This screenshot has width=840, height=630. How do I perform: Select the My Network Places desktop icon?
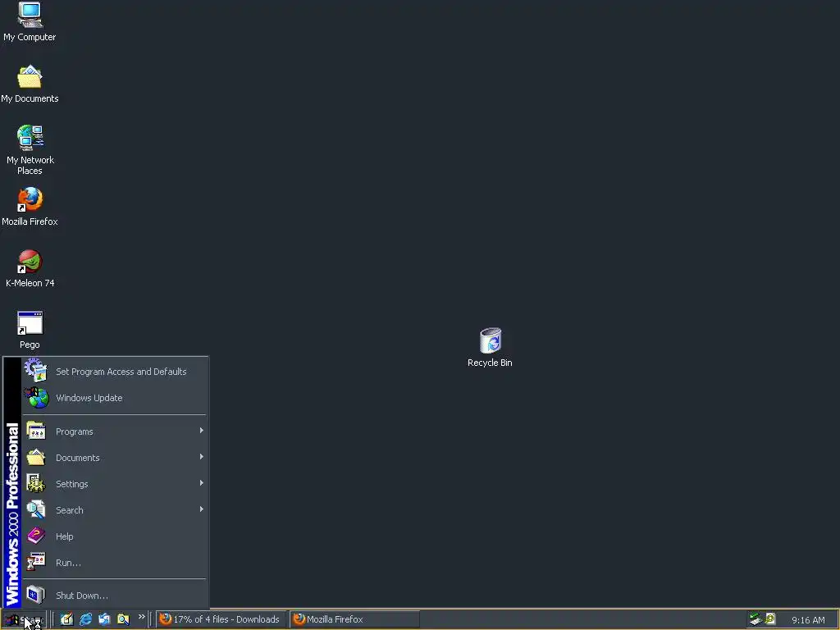pyautogui.click(x=30, y=150)
